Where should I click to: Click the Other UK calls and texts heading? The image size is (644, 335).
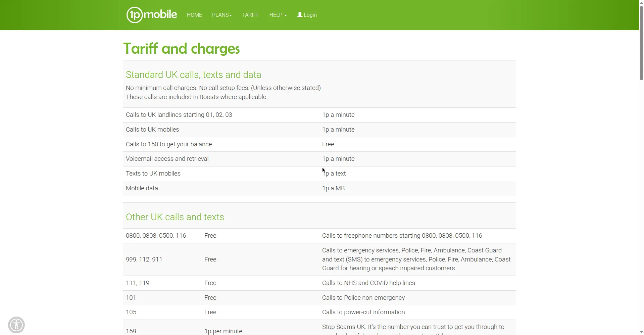coord(175,217)
